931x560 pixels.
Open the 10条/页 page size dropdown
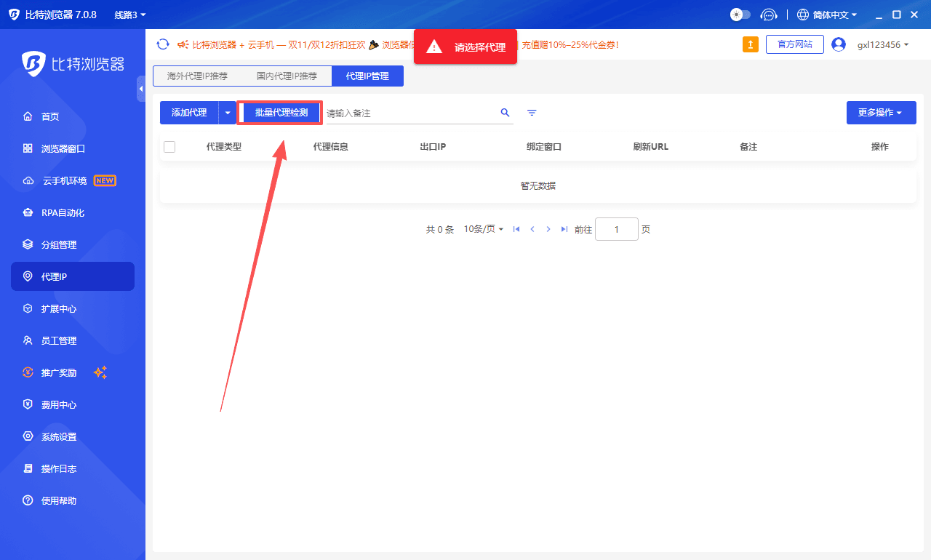[482, 228]
